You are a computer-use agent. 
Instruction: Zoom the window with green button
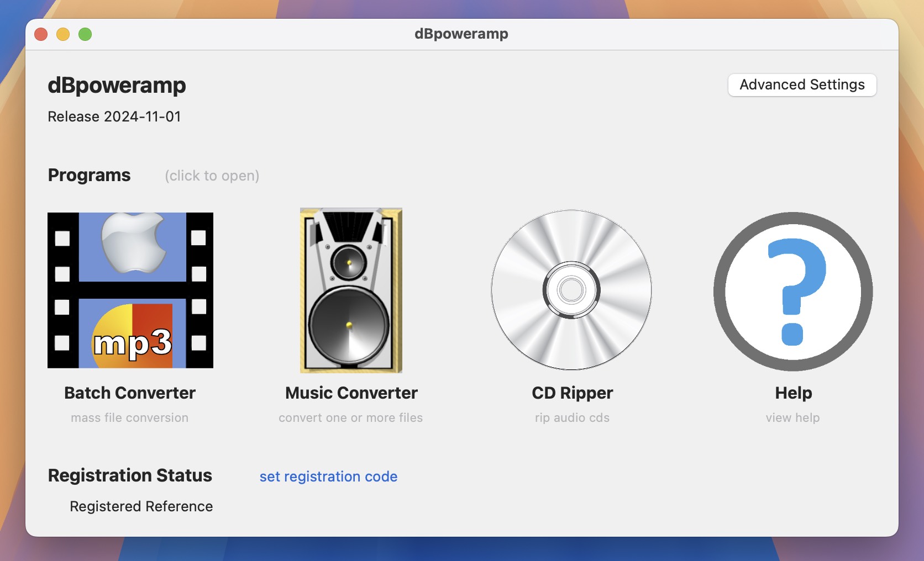tap(85, 34)
